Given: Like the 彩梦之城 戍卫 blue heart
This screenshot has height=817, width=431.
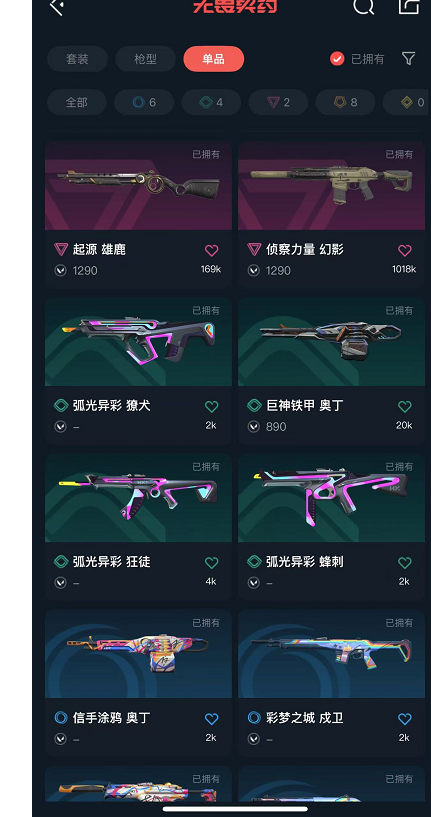Looking at the screenshot, I should click(404, 719).
